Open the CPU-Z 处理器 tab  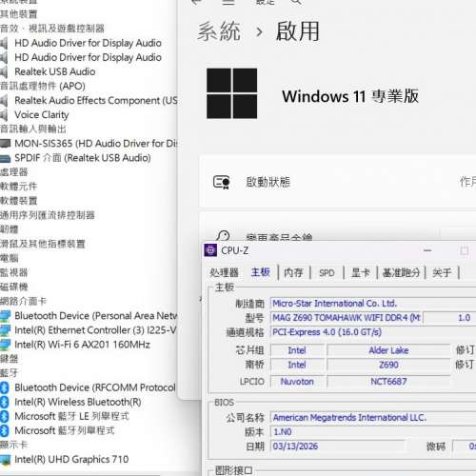click(224, 272)
